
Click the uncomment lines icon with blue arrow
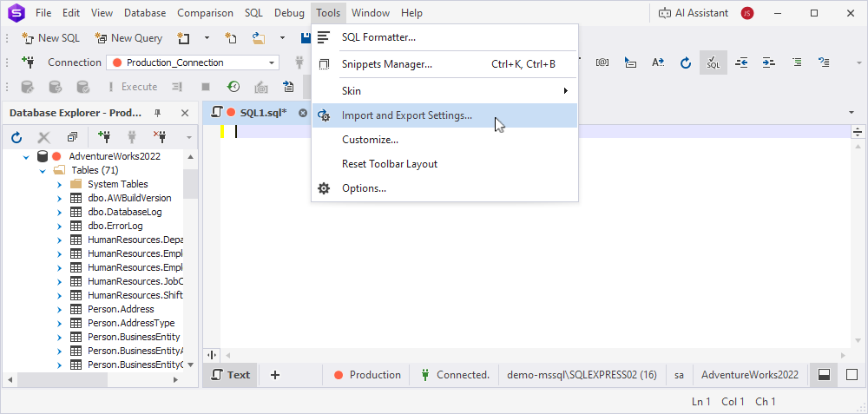[825, 62]
